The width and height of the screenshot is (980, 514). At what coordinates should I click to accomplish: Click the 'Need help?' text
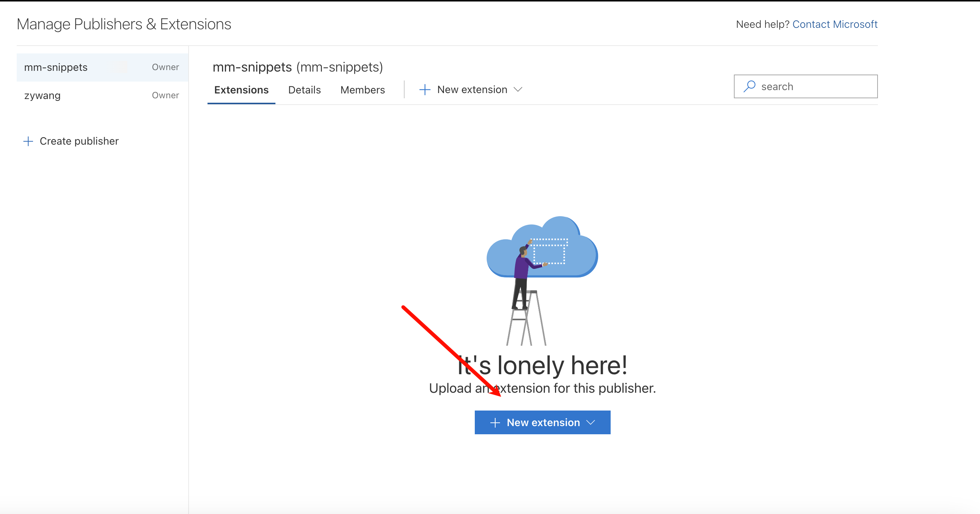tap(762, 24)
